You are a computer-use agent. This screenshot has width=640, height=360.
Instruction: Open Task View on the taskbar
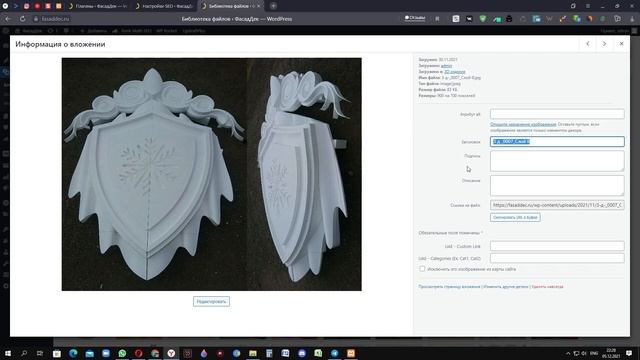pos(40,353)
